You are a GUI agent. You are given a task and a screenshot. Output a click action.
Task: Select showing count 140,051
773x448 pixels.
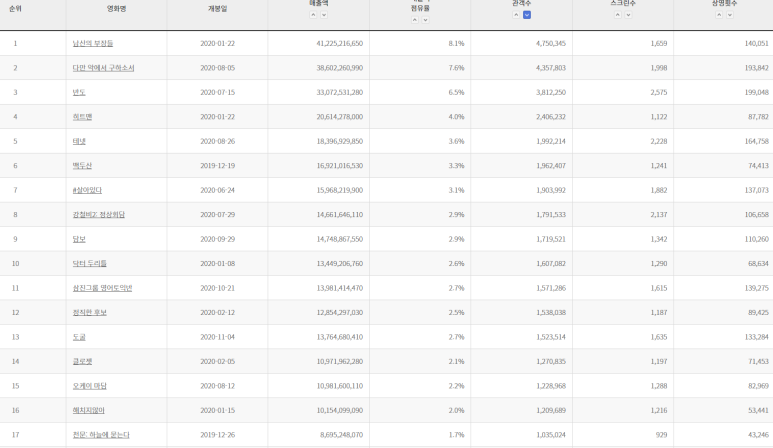756,43
